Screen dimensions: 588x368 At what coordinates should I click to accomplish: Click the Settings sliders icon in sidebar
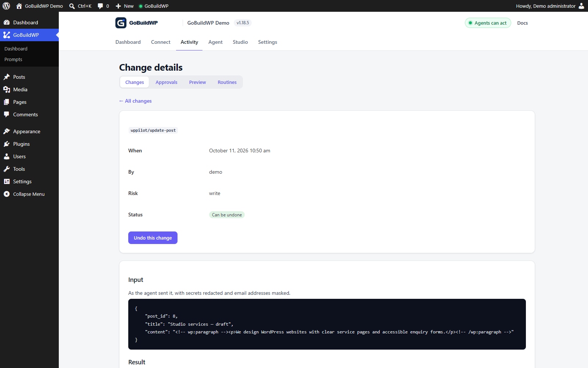tap(7, 181)
